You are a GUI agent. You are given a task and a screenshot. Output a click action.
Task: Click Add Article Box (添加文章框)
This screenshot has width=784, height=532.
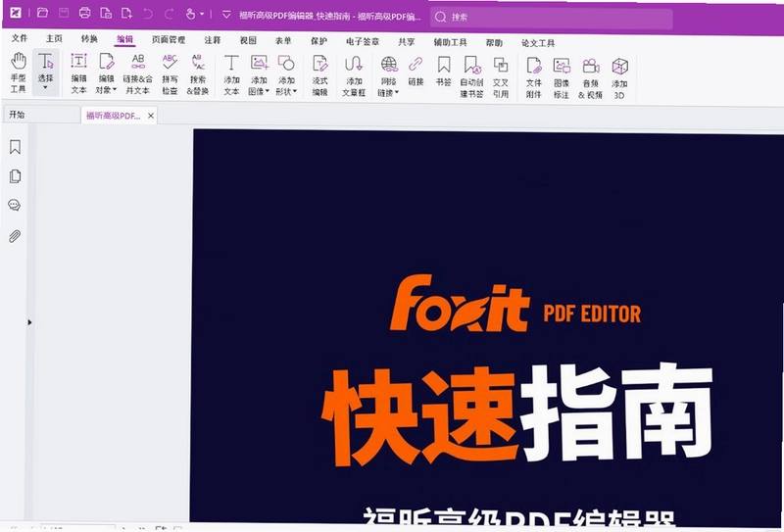(354, 75)
